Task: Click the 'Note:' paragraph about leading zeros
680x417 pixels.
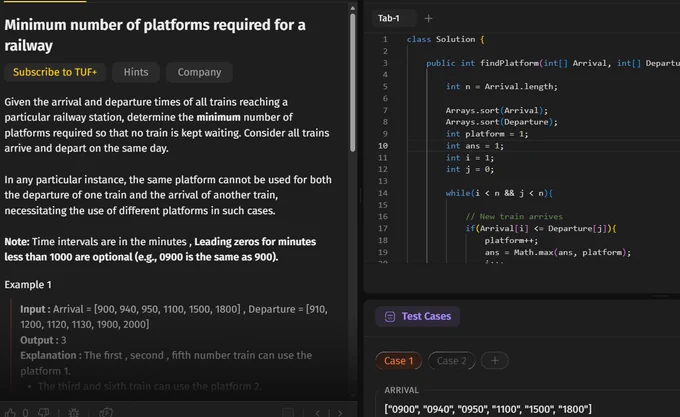Action: coord(160,249)
